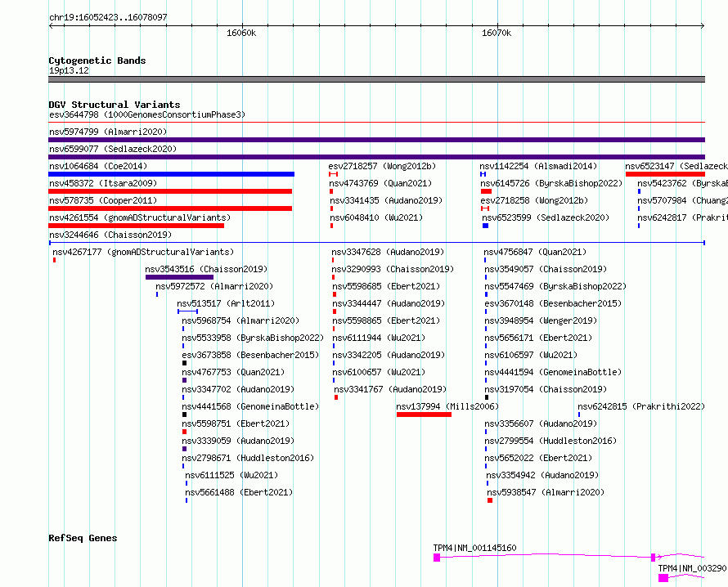The width and height of the screenshot is (728, 587).
Task: Click red square under nsv5938547 Almarri2020
Action: 490,500
